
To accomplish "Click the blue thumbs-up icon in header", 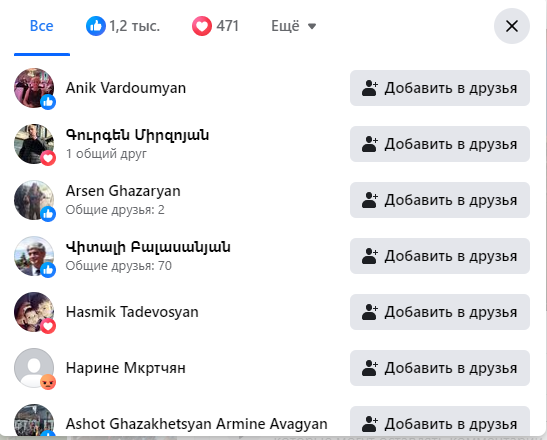I will [96, 26].
